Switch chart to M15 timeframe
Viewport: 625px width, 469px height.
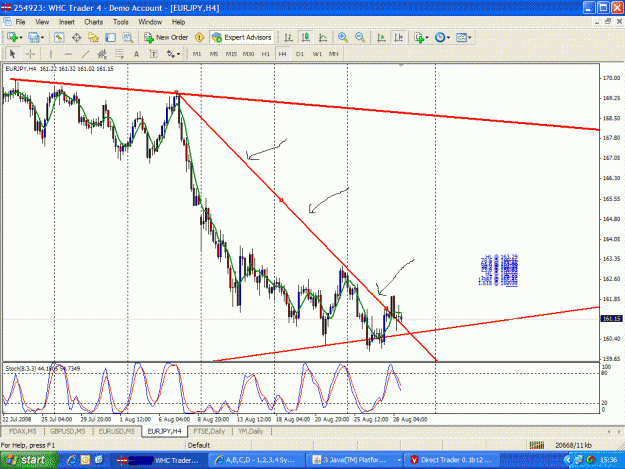(231, 54)
